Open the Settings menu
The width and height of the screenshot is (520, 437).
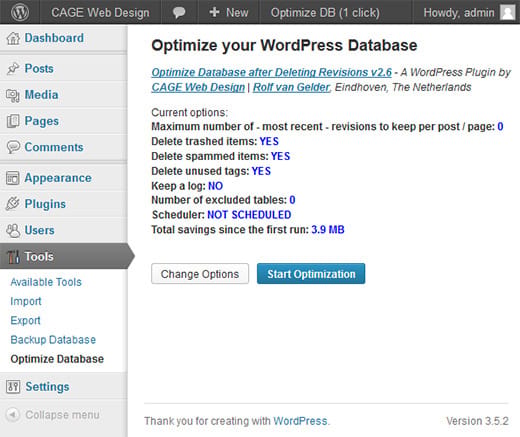47,387
